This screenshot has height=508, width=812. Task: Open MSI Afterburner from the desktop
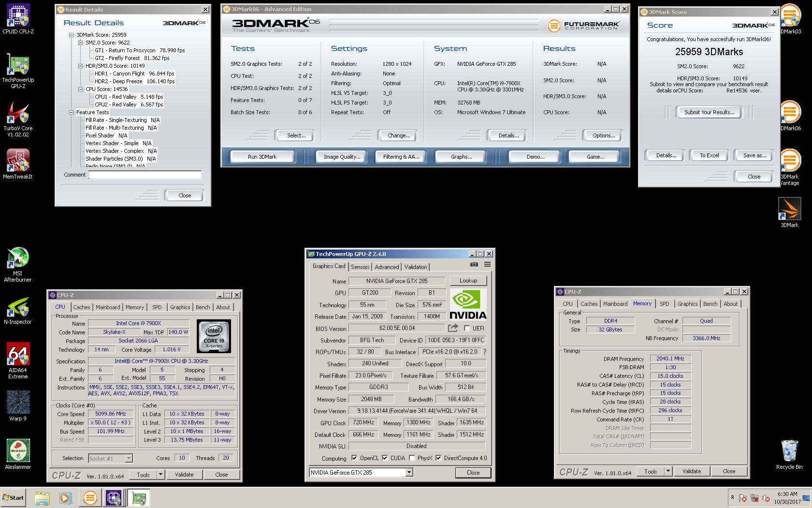coord(18,264)
